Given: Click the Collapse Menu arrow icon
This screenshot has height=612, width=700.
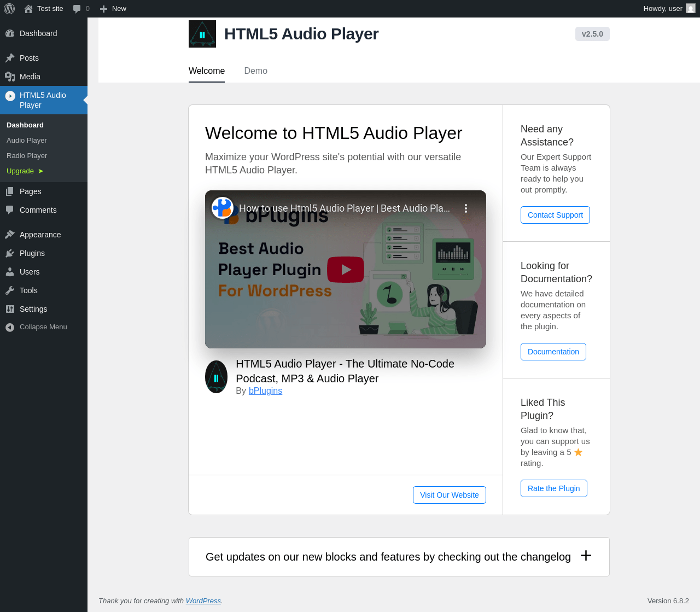Looking at the screenshot, I should click(x=10, y=327).
